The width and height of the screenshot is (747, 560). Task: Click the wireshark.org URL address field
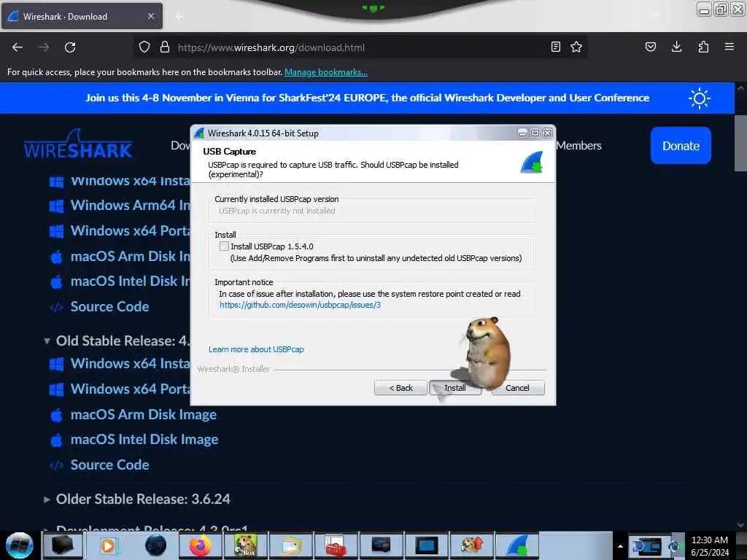(360, 47)
